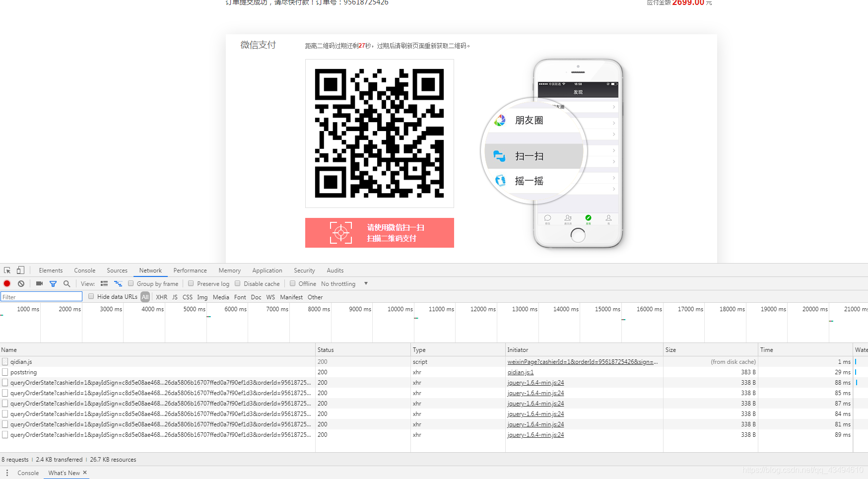Enable Group by frame checkbox
This screenshot has width=868, height=479.
[131, 283]
